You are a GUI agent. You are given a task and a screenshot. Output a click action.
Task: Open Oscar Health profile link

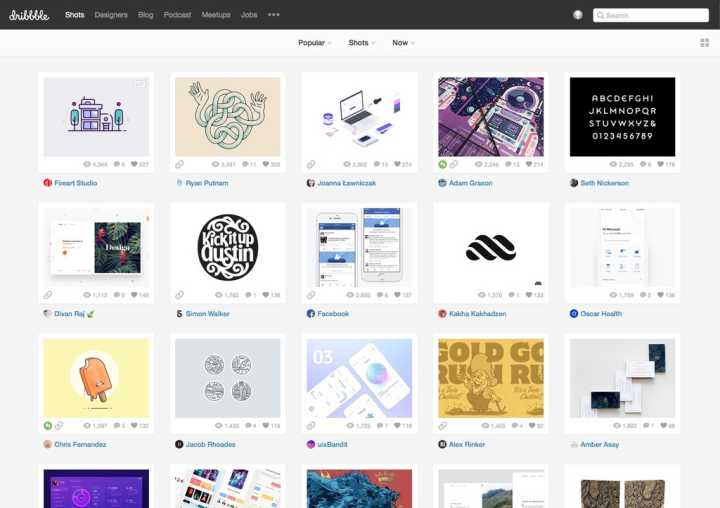(601, 314)
